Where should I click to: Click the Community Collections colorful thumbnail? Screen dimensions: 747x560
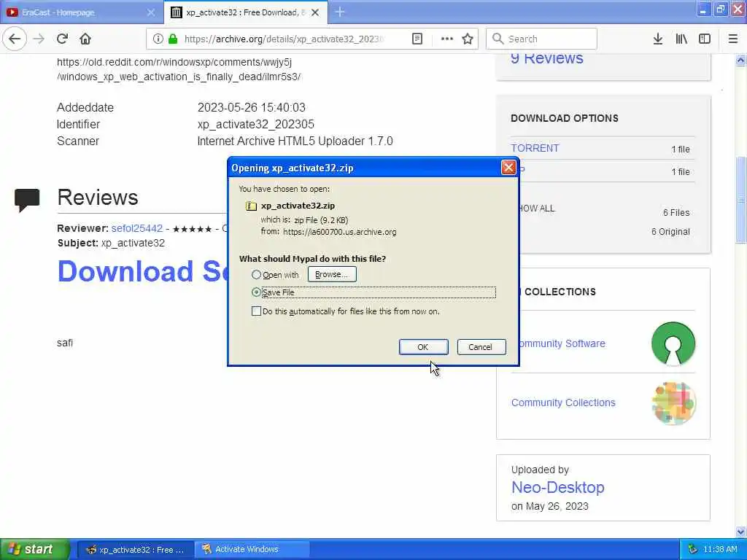click(673, 402)
